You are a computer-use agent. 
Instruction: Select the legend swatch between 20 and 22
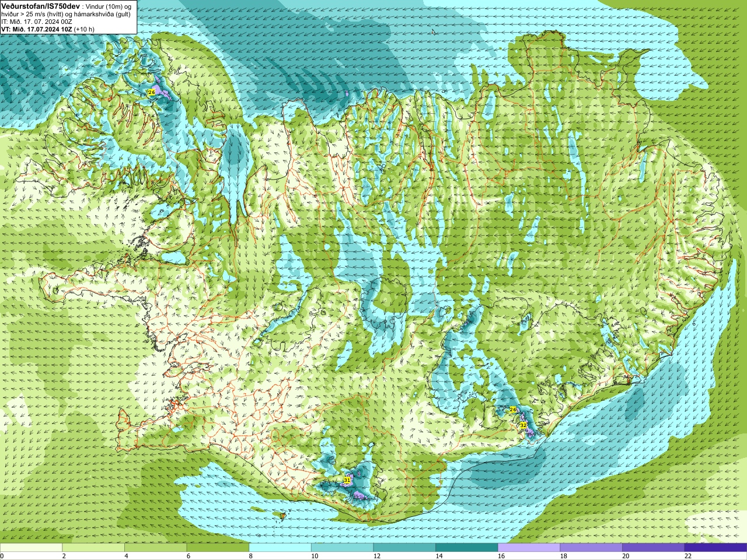(x=654, y=548)
